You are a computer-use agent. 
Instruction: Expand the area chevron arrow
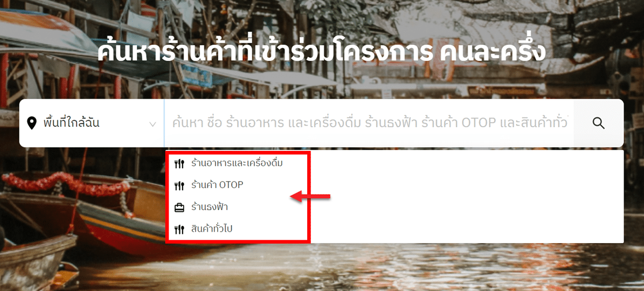point(153,124)
